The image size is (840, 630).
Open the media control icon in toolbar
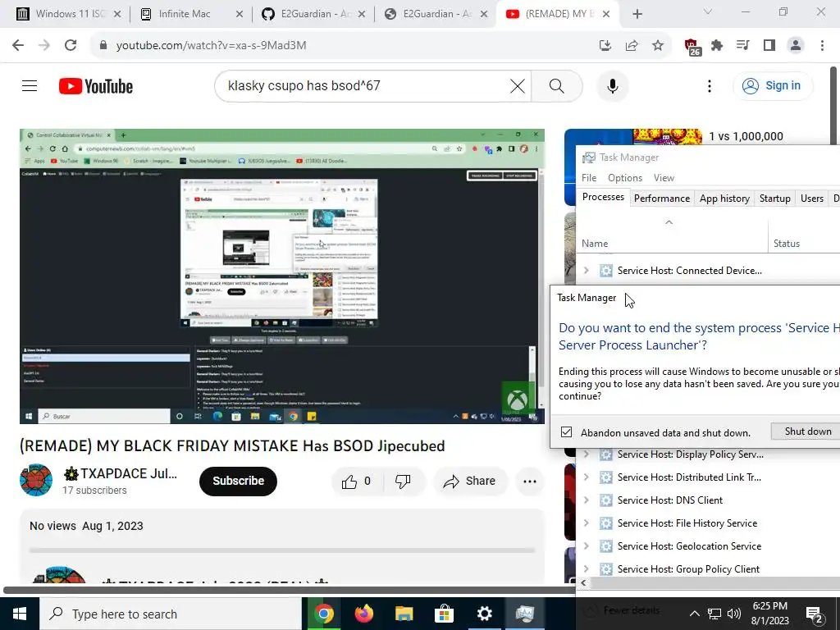[x=742, y=46]
